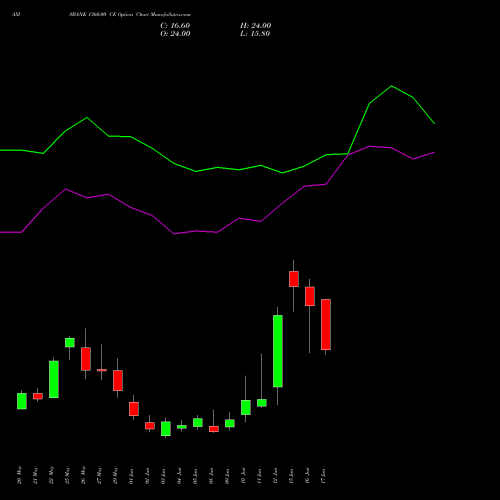Select the tall green candle on 12 Jun
The width and height of the screenshot is (500, 500).
click(278, 351)
